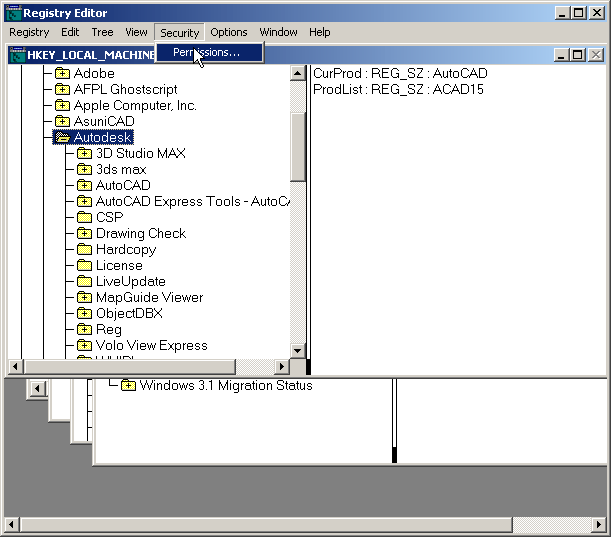Click the open Autodesk folder icon

coord(62,138)
